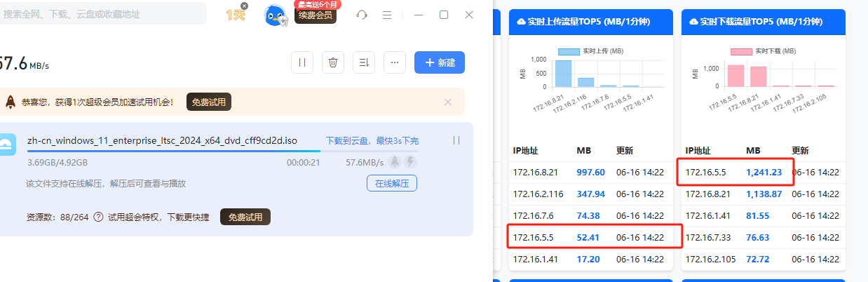Open the hamburger main menu
Viewport: 868px width, 282px height.
tap(387, 15)
